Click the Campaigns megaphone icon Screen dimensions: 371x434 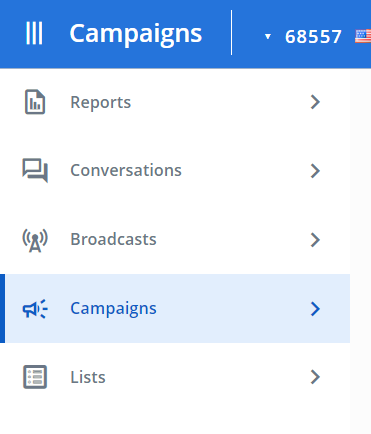(x=35, y=309)
